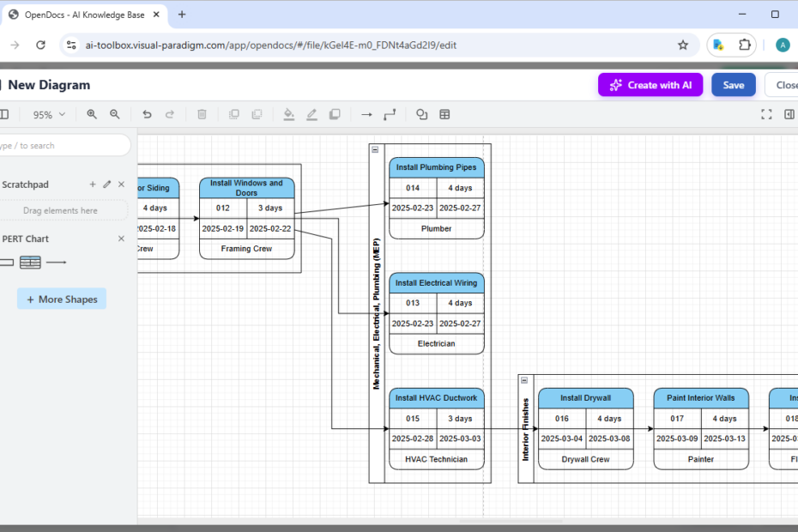This screenshot has width=798, height=532.
Task: Click the Save button
Action: tap(733, 85)
